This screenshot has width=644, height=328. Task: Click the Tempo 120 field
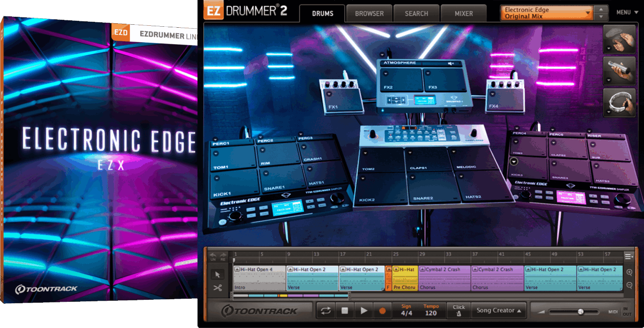pyautogui.click(x=431, y=310)
